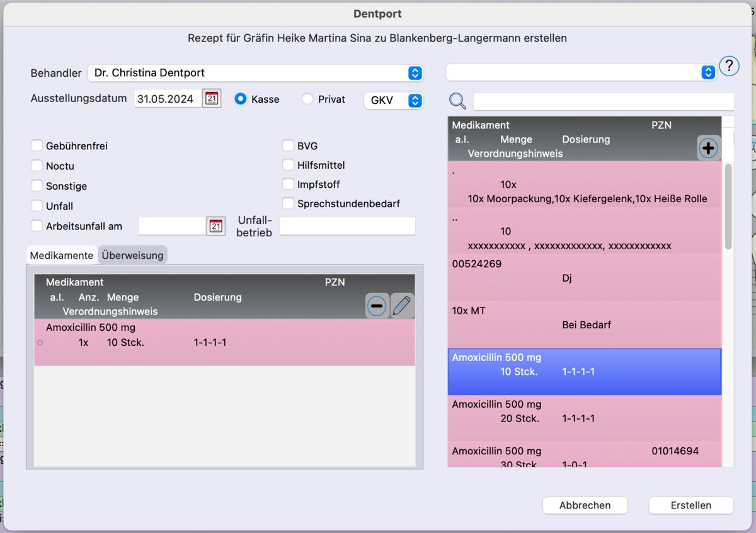Open the empty dropdown above the search field
Screen dimensions: 756x533
(581, 72)
